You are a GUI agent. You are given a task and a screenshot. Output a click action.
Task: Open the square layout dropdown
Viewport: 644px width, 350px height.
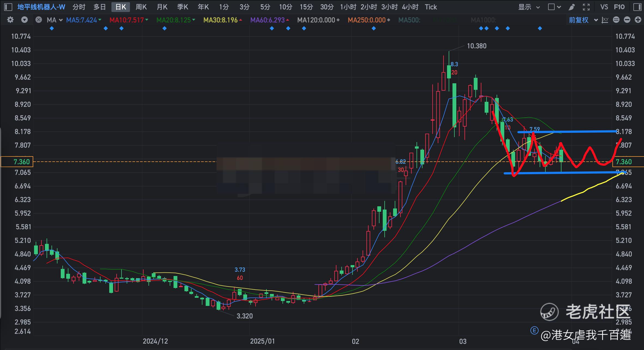pyautogui.click(x=554, y=7)
